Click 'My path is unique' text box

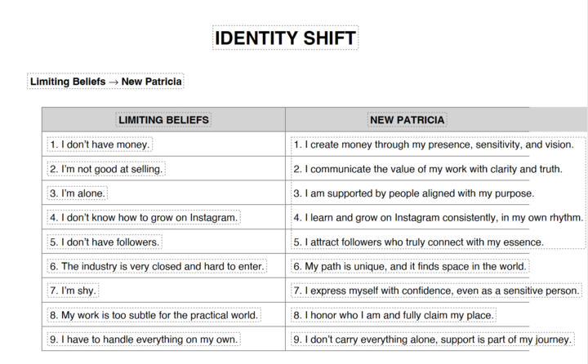410,266
